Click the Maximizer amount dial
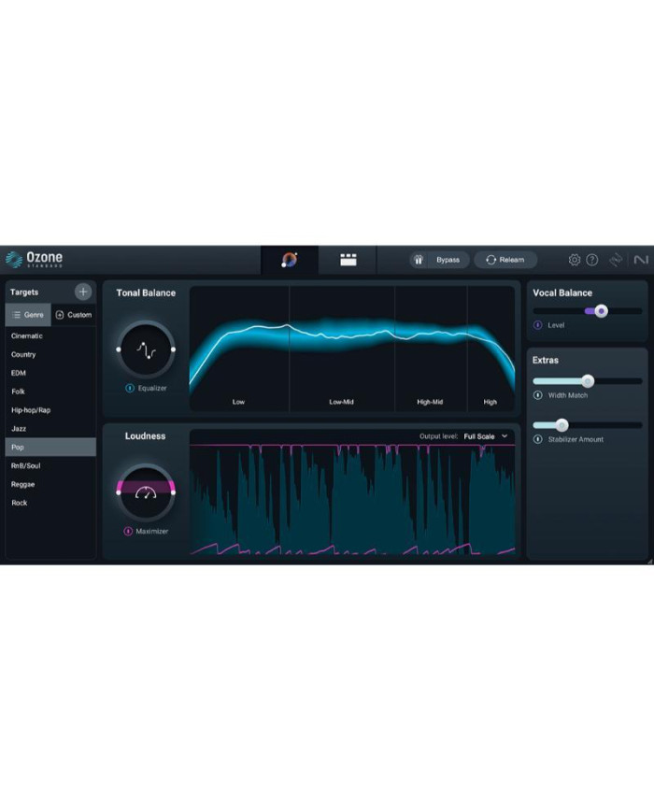This screenshot has height=812, width=654. tap(146, 492)
